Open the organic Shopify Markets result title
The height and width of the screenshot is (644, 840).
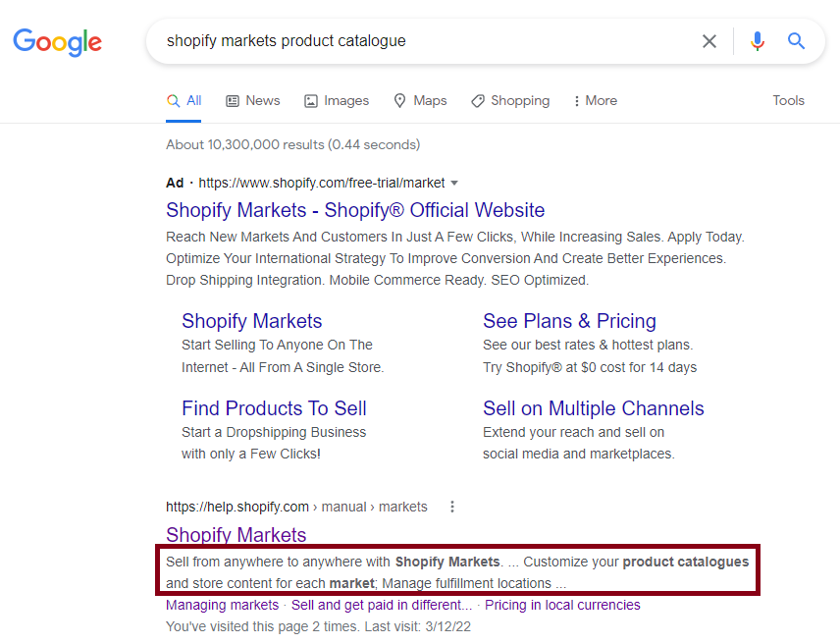point(236,535)
